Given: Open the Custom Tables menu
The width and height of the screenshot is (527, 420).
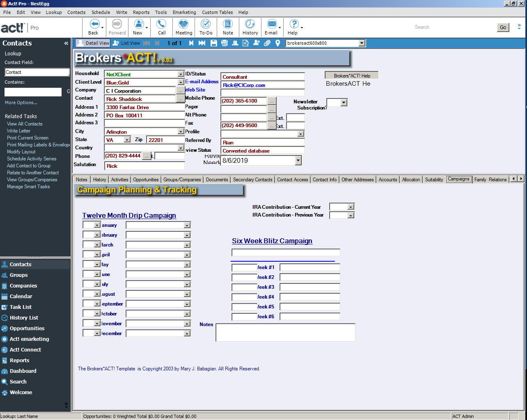Looking at the screenshot, I should tap(217, 12).
